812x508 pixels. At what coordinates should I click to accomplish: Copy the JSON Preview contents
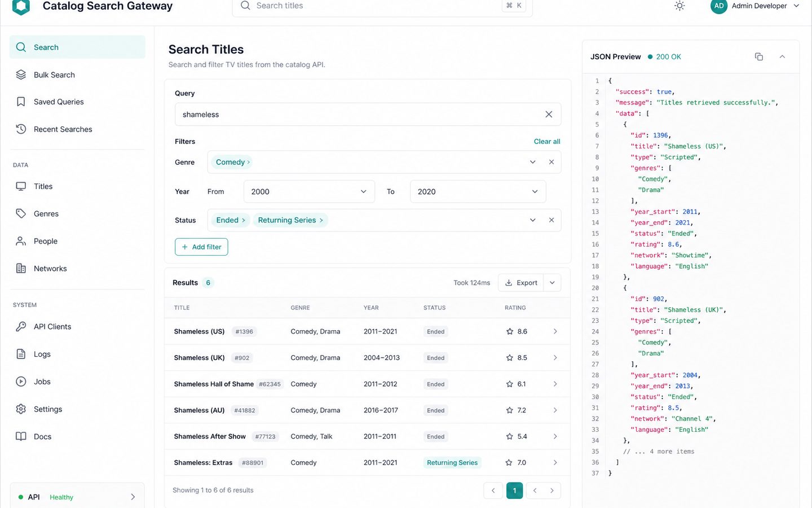(759, 56)
